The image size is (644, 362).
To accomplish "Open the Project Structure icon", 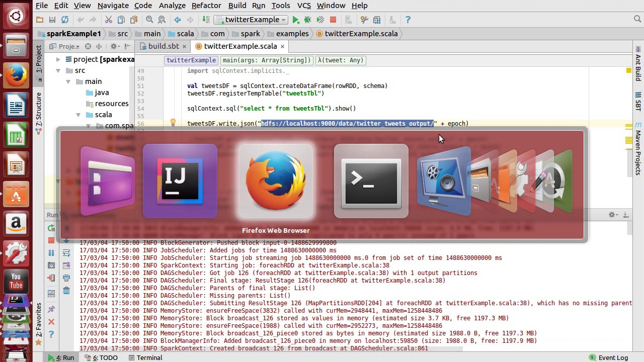I will (x=377, y=20).
